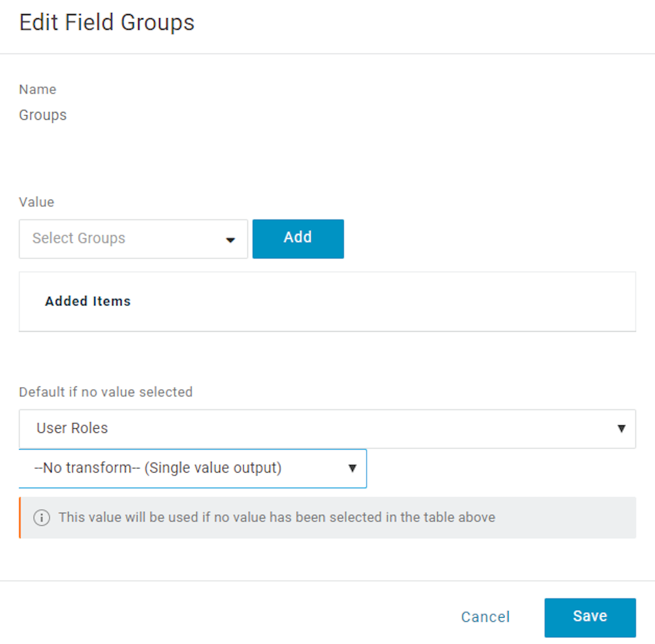Click the Default if no value selected label
This screenshot has height=644, width=655.
106,392
